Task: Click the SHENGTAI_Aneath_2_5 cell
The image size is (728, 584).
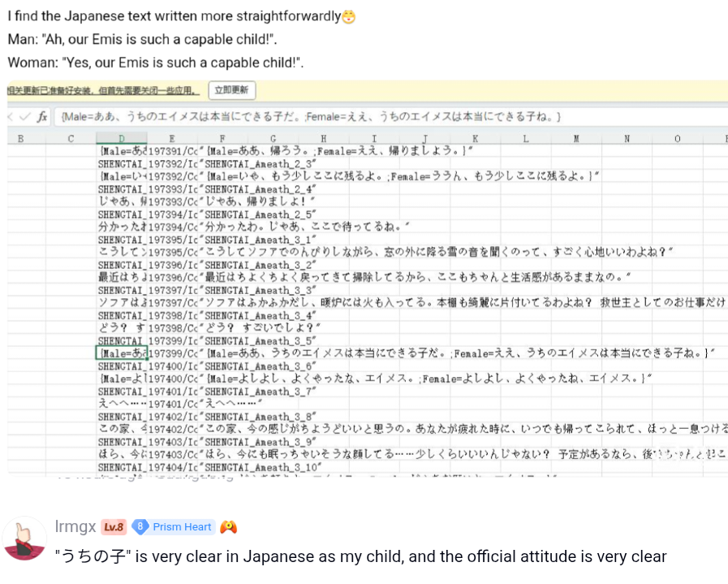Action: (258, 214)
